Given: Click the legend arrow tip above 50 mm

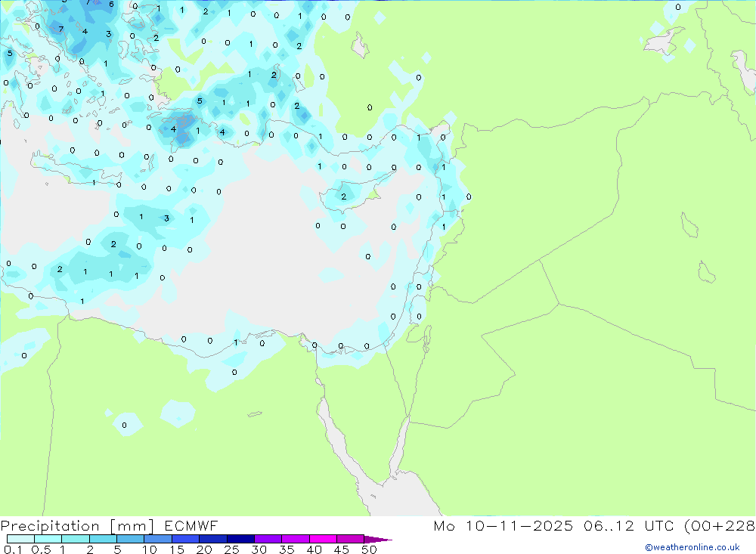Looking at the screenshot, I should tap(377, 539).
